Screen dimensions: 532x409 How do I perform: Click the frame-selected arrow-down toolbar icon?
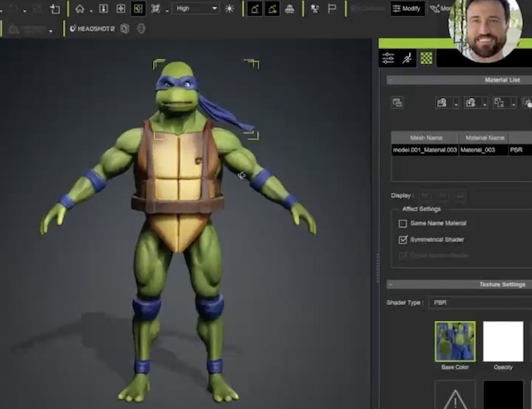point(103,8)
